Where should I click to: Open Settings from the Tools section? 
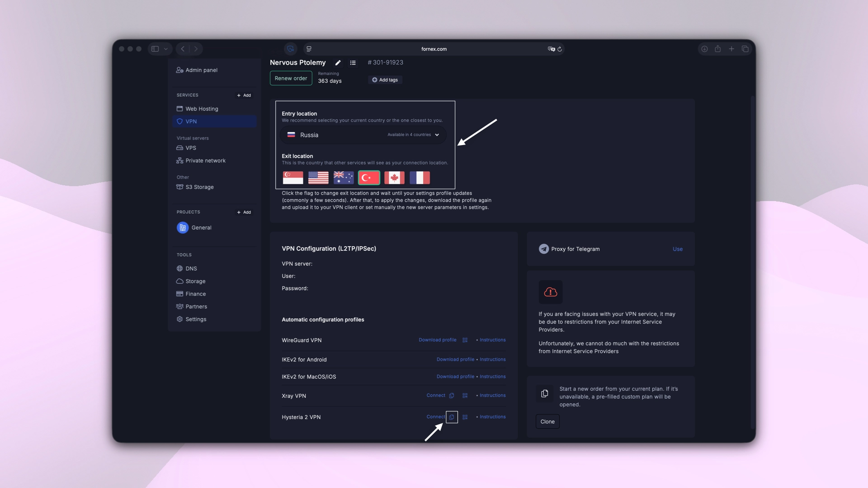point(196,319)
